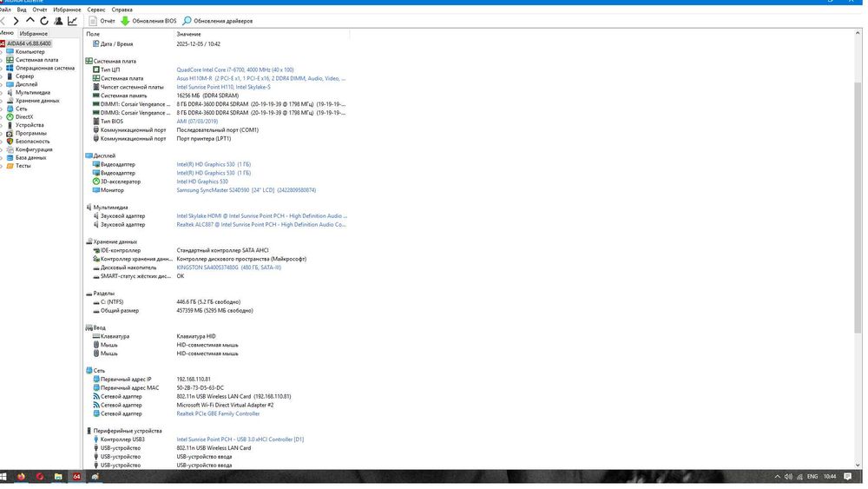
Task: Open Realtek ALC887 audio adapter link
Action: coord(261,225)
